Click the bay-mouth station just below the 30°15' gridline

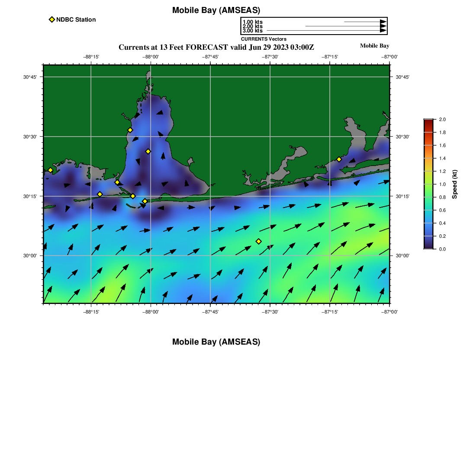coord(145,201)
